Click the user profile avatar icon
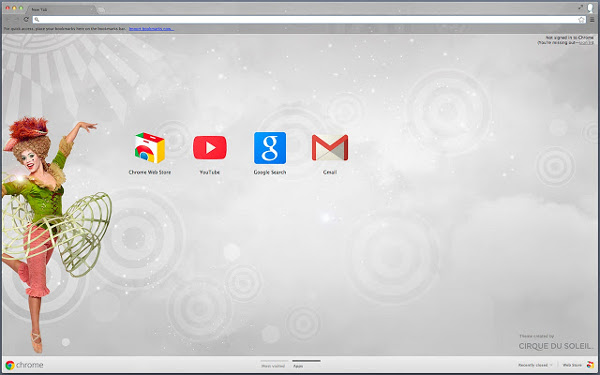600x375 pixels. pyautogui.click(x=590, y=8)
